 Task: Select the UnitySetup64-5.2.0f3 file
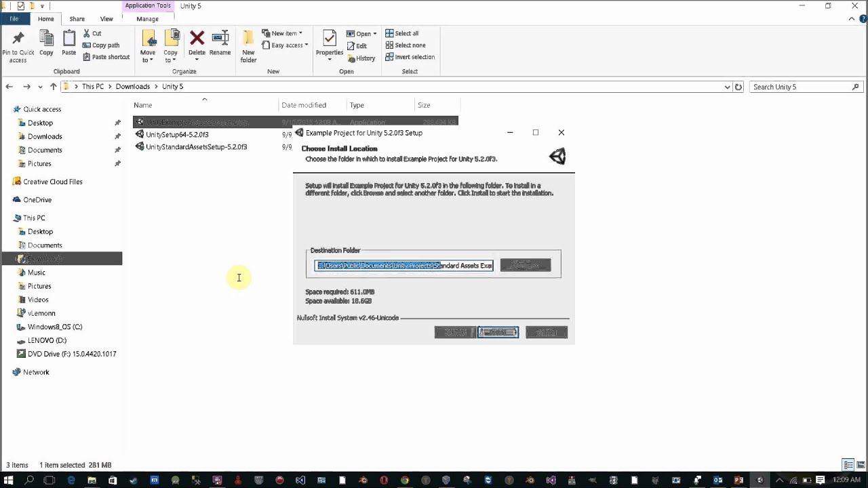pos(177,134)
